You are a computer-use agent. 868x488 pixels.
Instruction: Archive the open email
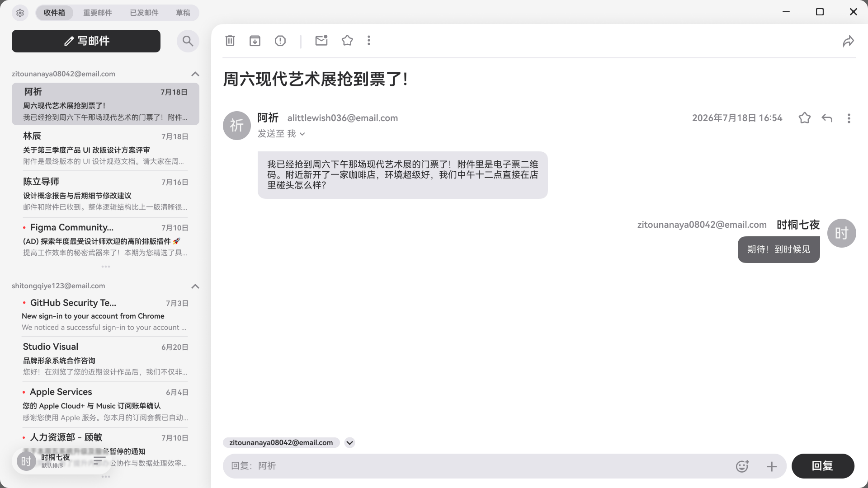click(x=255, y=41)
